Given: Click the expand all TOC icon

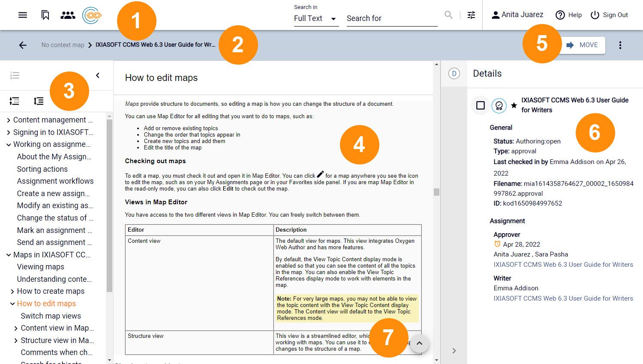Looking at the screenshot, I should pos(14,101).
